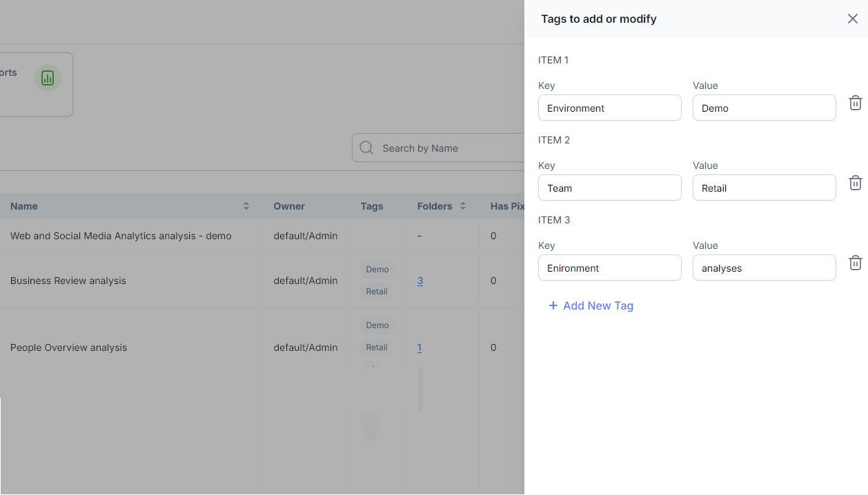Click the Retail tag on People Overview analysis

click(377, 347)
